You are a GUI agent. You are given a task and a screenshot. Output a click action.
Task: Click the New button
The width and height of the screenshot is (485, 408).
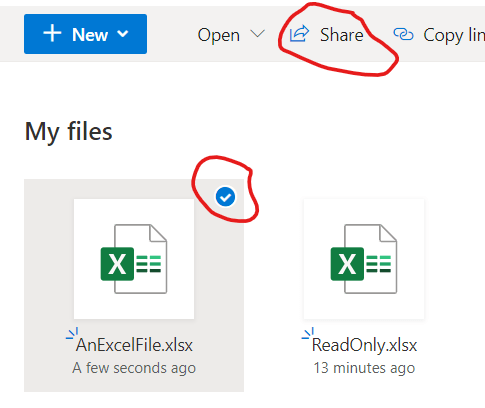pyautogui.click(x=85, y=34)
